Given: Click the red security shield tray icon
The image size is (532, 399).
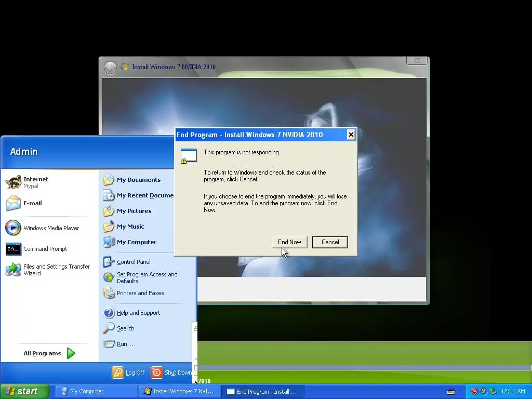Looking at the screenshot, I should [474, 391].
